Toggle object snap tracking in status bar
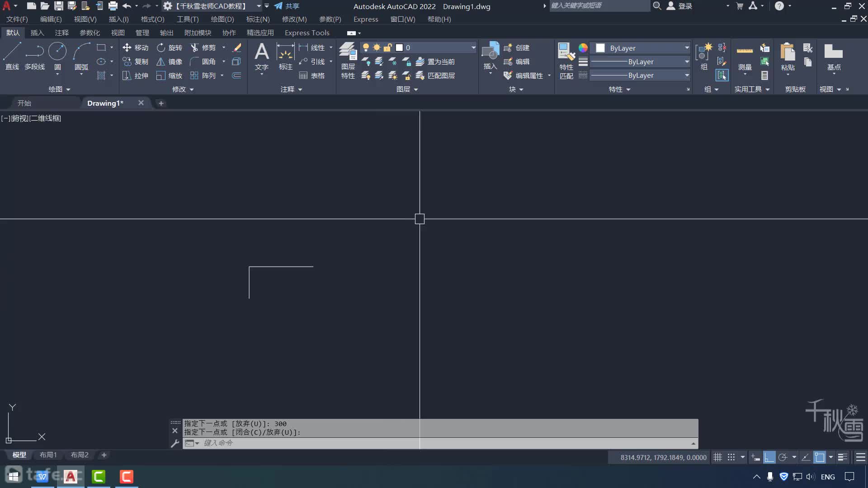 806,457
